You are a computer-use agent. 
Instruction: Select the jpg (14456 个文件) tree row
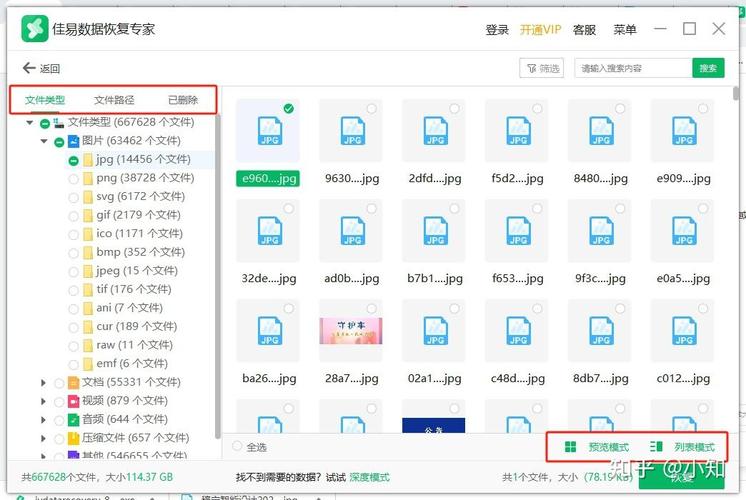pyautogui.click(x=140, y=160)
